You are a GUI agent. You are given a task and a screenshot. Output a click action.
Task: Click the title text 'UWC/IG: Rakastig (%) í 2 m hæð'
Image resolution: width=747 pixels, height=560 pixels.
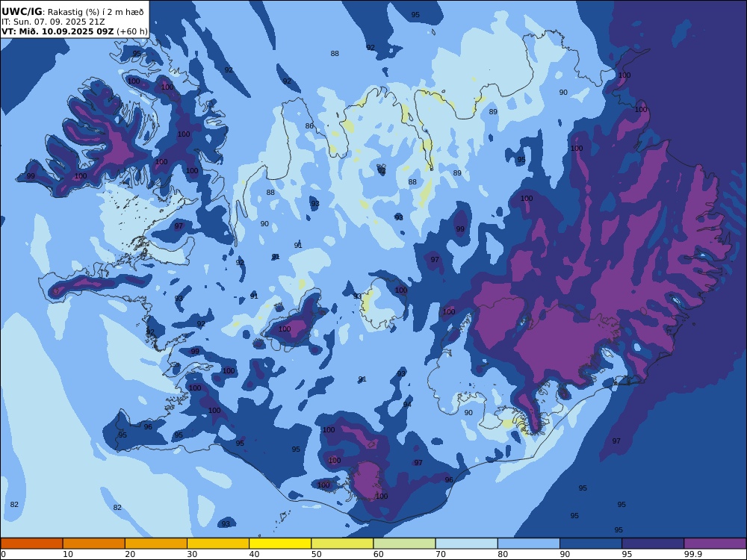pos(72,12)
